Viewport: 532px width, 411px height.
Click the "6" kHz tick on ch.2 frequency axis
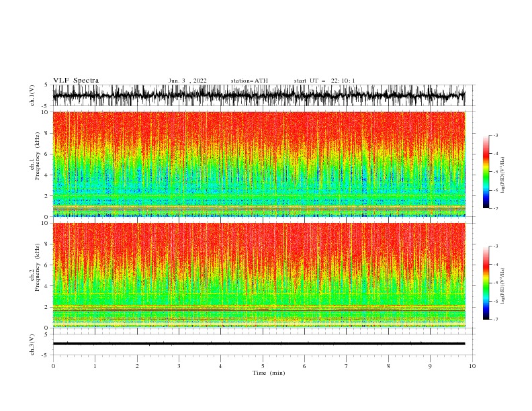click(x=46, y=265)
